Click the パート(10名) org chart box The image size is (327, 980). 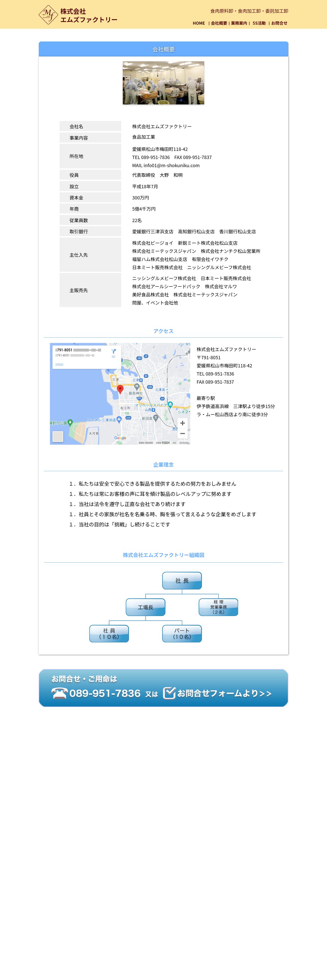[182, 633]
